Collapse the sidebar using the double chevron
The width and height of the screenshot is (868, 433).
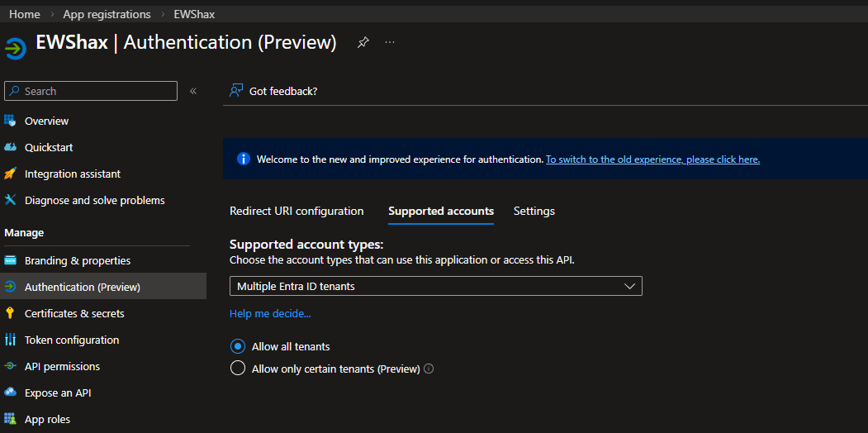[x=193, y=91]
